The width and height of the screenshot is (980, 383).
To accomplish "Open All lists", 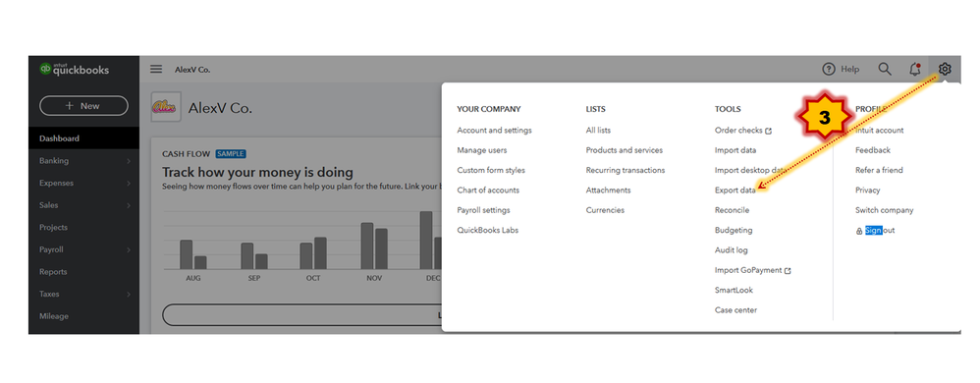I will click(598, 130).
